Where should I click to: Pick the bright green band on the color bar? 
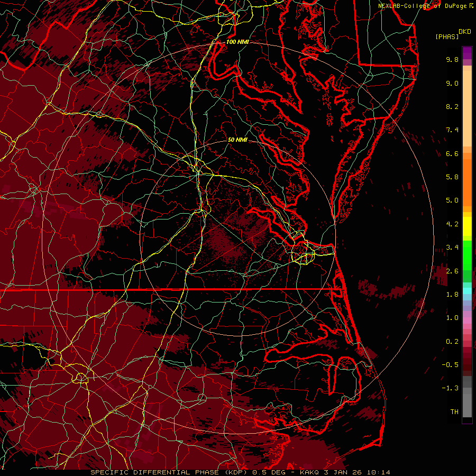point(467,255)
